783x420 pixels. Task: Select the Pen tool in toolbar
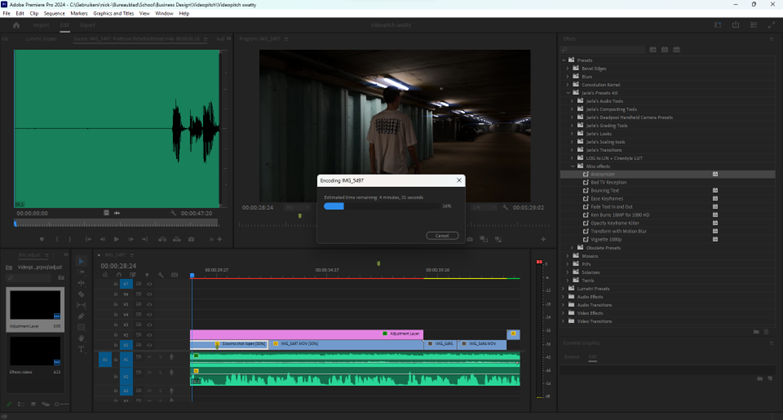point(81,316)
